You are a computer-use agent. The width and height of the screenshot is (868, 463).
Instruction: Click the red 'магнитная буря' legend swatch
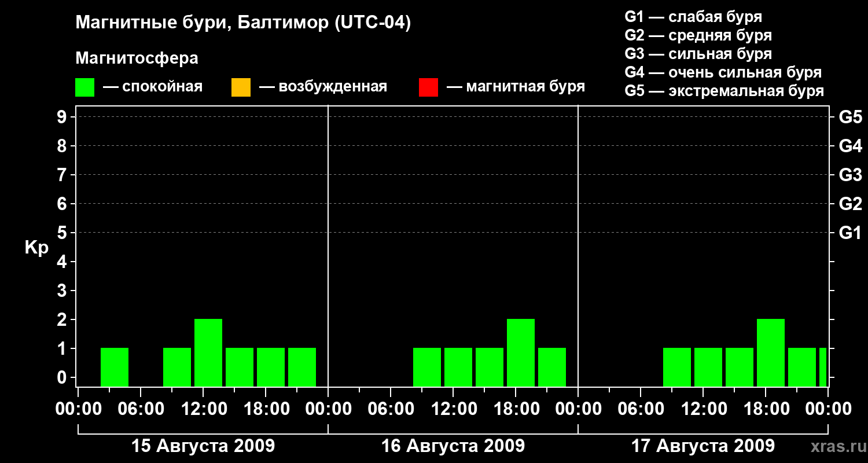[428, 87]
